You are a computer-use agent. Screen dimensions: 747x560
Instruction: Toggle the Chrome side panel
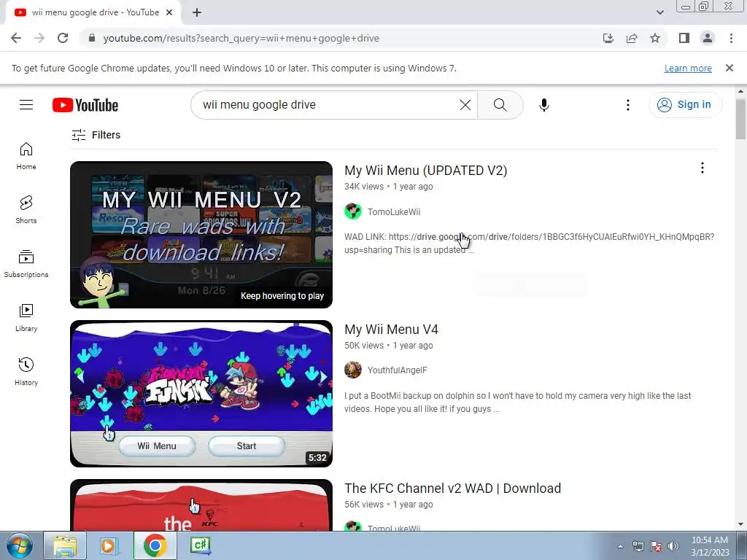(x=684, y=38)
